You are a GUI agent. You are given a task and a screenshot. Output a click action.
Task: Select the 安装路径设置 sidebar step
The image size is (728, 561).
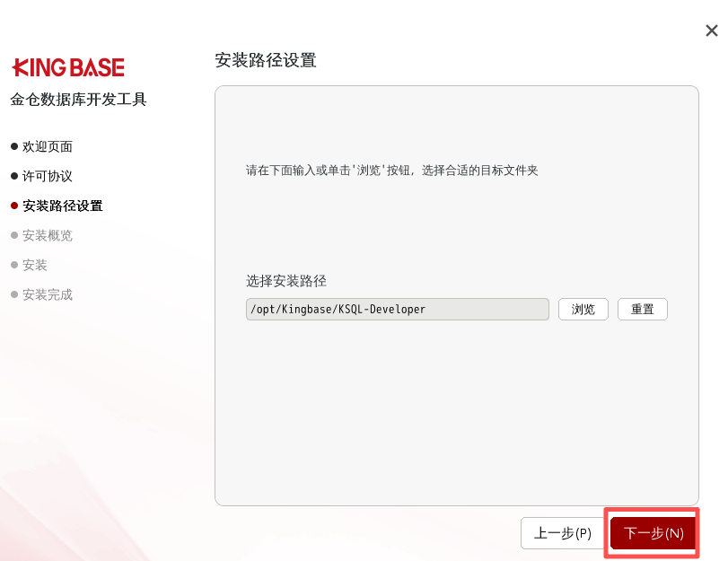pyautogui.click(x=63, y=206)
